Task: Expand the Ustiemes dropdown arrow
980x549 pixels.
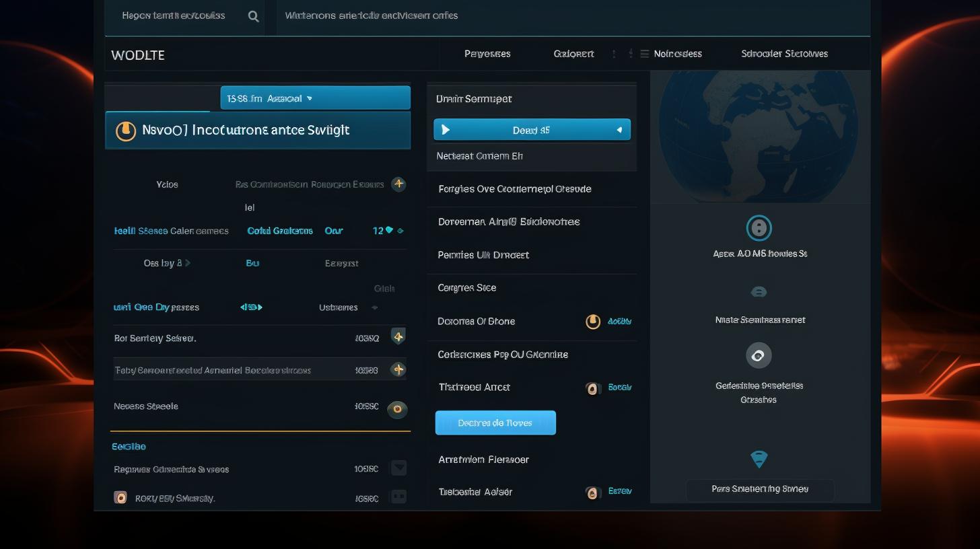Action: coord(375,307)
